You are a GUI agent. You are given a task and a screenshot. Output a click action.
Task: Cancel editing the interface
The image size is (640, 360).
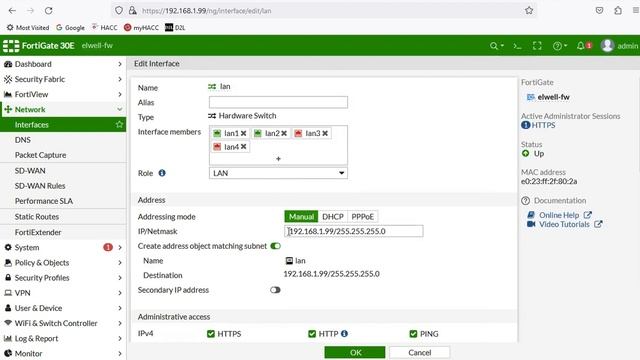420,352
